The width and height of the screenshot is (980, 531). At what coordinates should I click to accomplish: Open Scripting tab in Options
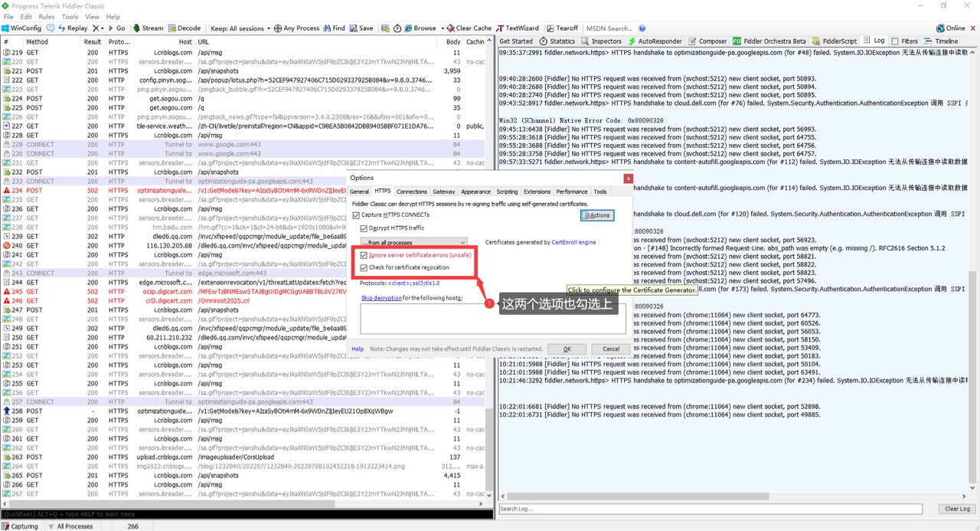[507, 192]
